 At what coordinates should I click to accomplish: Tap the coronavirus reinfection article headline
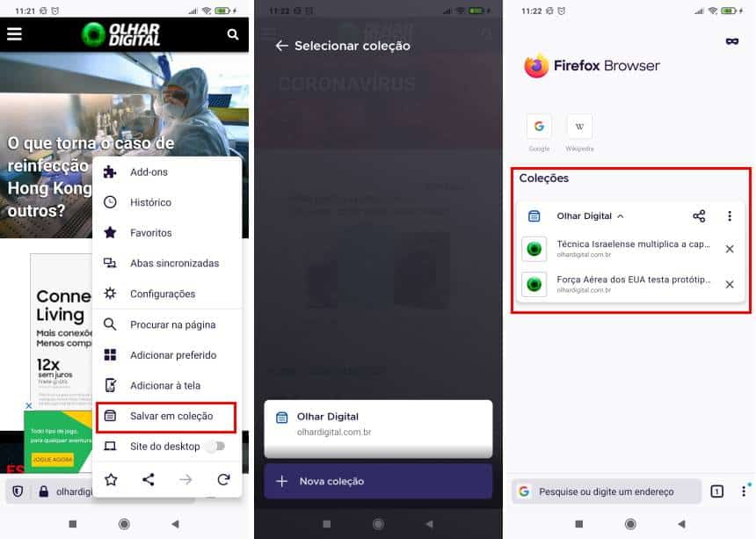91,177
